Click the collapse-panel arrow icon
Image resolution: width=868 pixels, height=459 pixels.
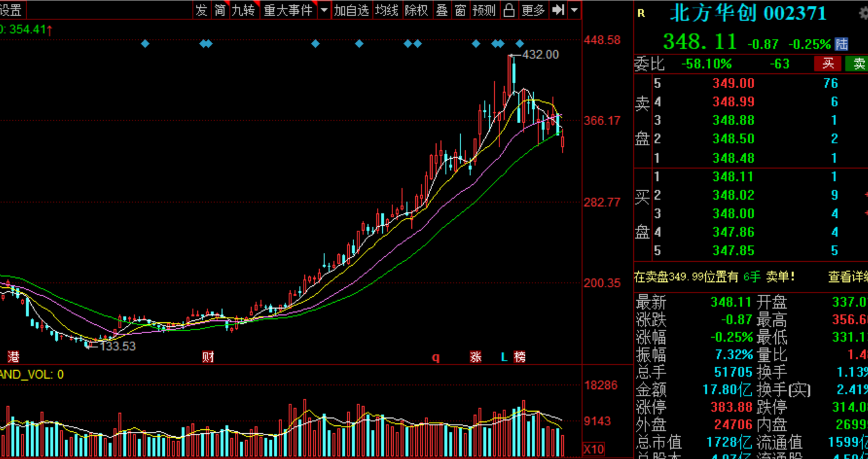point(558,10)
